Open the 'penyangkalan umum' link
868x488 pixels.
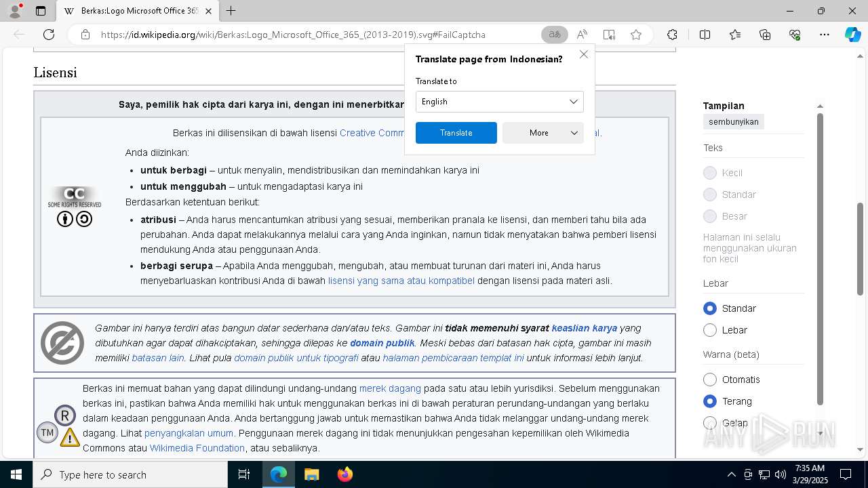[189, 433]
